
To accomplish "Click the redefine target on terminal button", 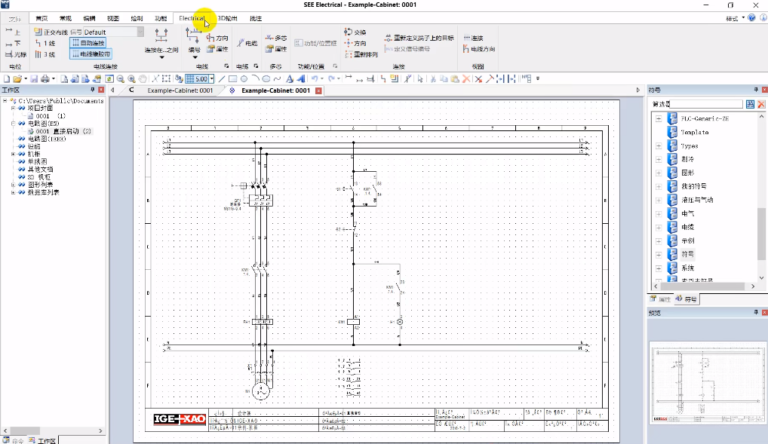I will (419, 38).
